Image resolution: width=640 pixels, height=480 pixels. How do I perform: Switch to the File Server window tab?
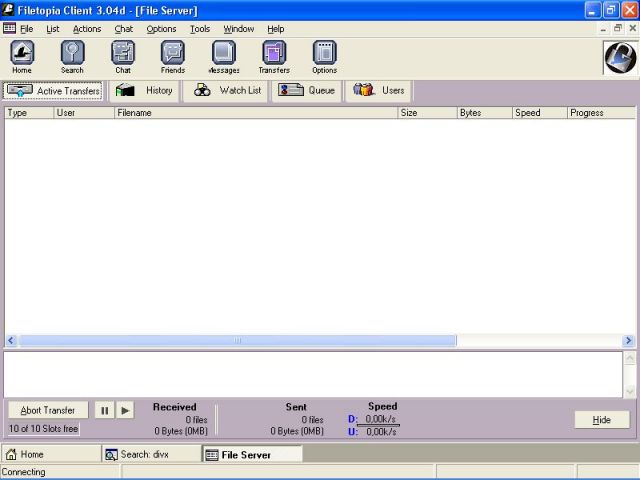point(252,454)
